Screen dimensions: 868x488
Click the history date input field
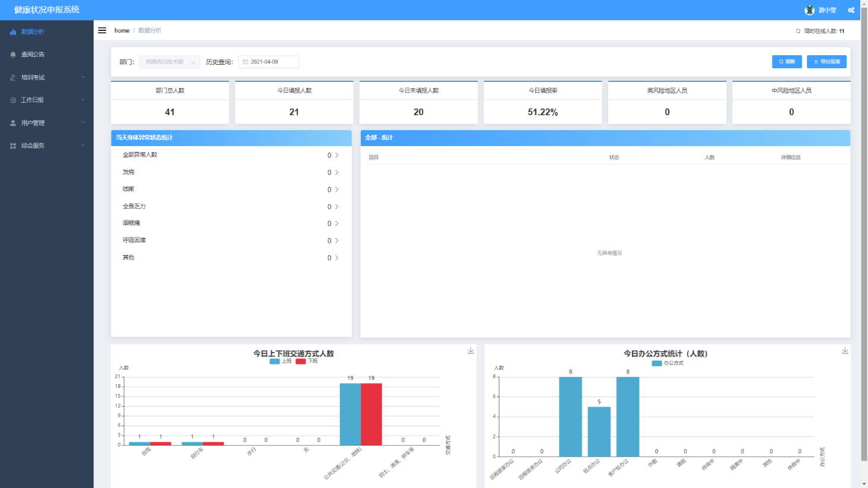[x=269, y=62]
